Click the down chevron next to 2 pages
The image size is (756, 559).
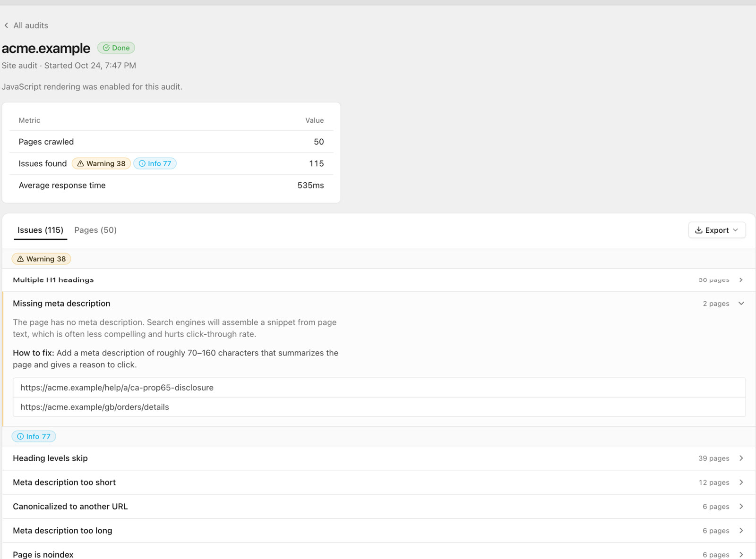pos(741,304)
